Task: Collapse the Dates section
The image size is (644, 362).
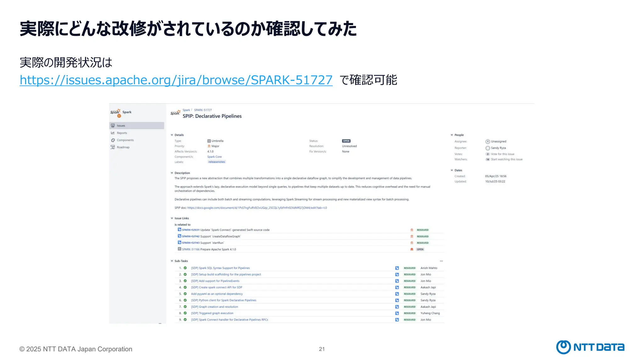Action: [452, 170]
